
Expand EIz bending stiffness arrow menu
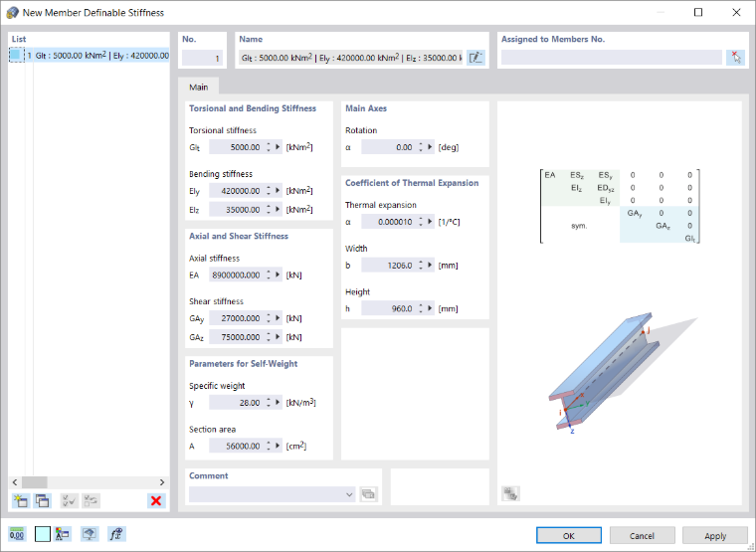tap(278, 210)
